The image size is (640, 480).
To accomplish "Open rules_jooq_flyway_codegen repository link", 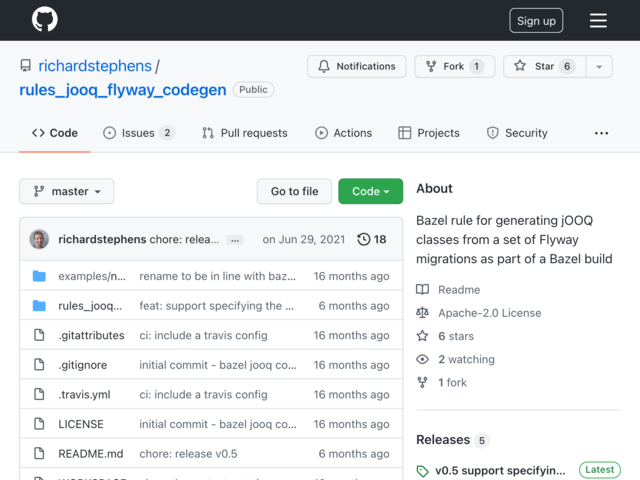I will 122,89.
